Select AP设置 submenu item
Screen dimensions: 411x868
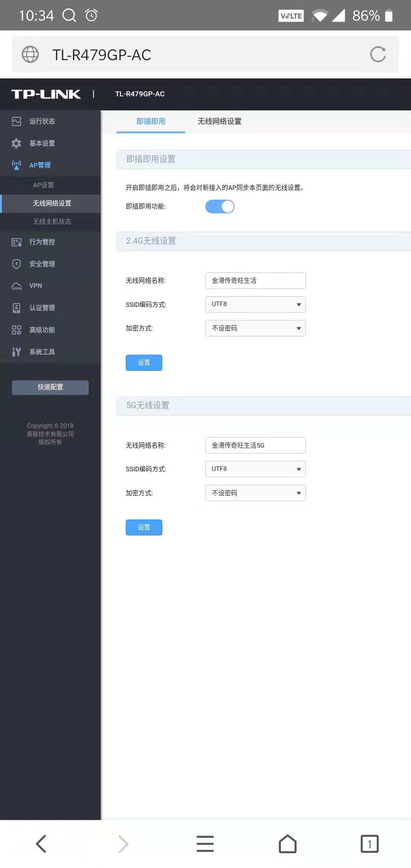click(x=50, y=185)
